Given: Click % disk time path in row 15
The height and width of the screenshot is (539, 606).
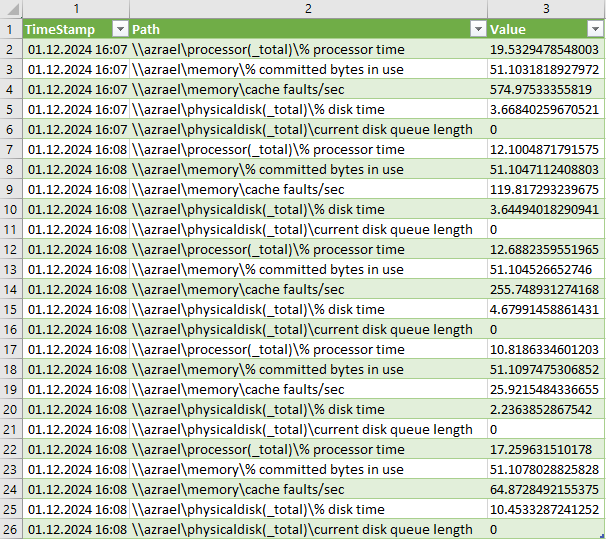Looking at the screenshot, I should pyautogui.click(x=258, y=309).
